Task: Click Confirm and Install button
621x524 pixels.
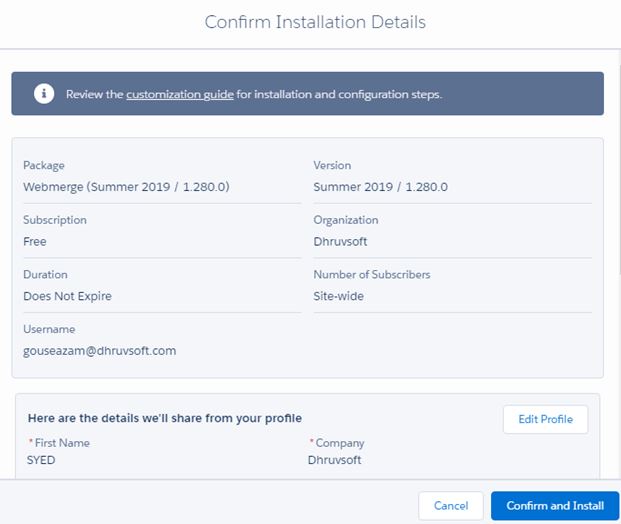Action: 555,506
